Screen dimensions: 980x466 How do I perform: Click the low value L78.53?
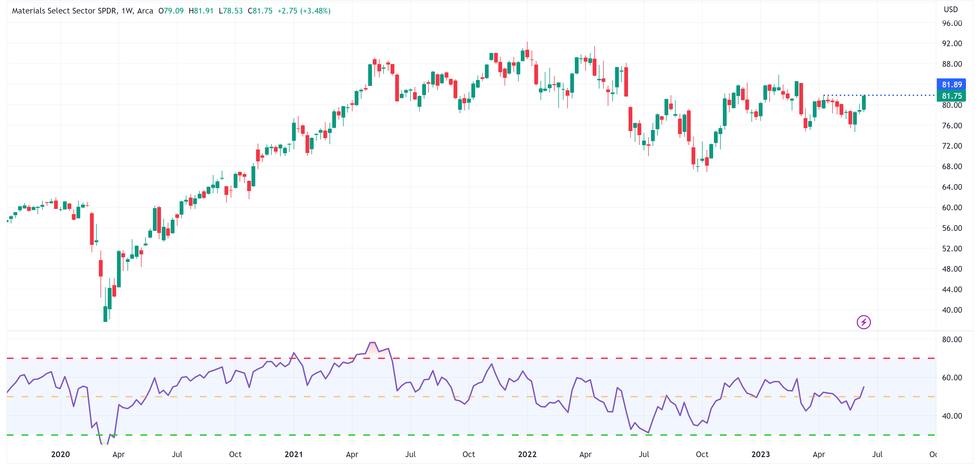coord(230,11)
